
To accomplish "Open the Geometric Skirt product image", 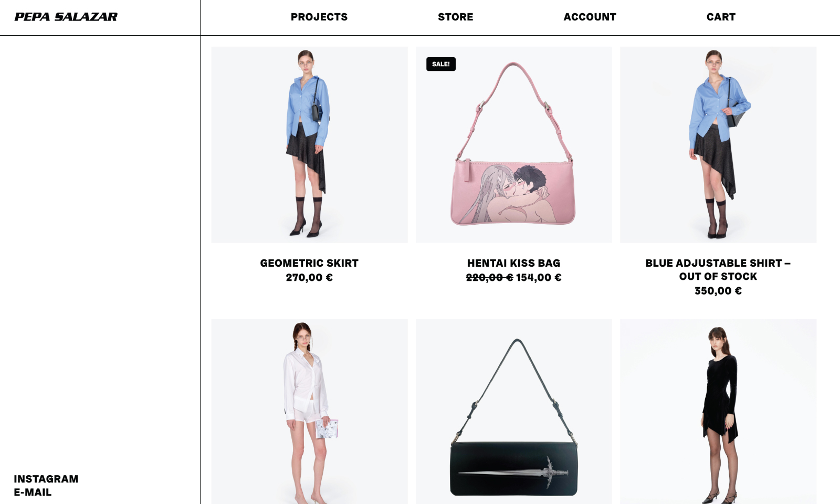I will click(310, 145).
